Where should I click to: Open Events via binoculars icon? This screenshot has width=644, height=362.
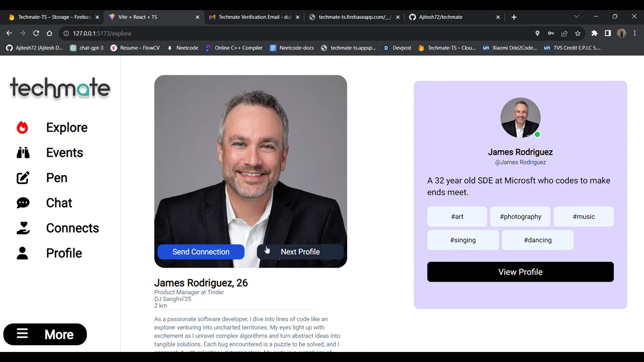point(23,153)
